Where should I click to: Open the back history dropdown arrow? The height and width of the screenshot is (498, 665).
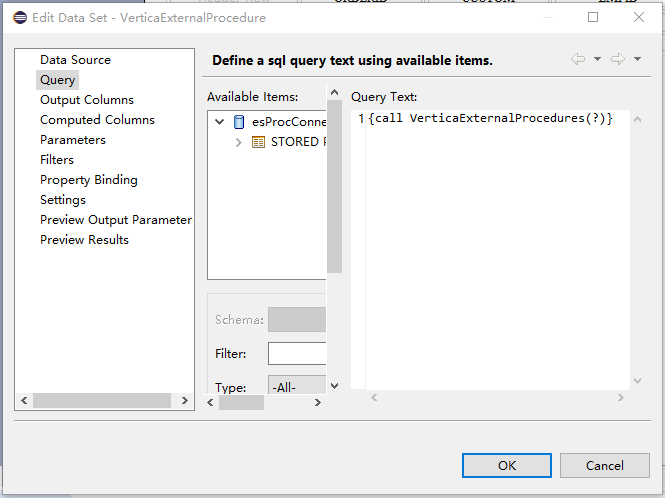(x=597, y=60)
